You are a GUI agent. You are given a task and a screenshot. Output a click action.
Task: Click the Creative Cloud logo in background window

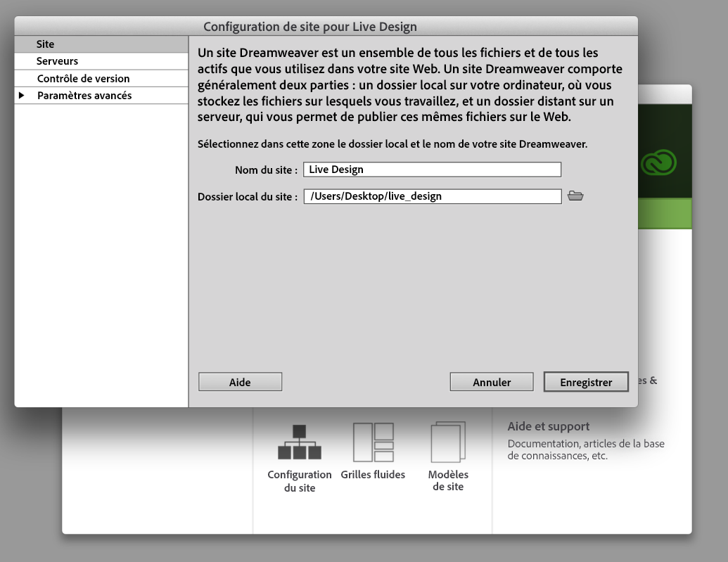658,162
